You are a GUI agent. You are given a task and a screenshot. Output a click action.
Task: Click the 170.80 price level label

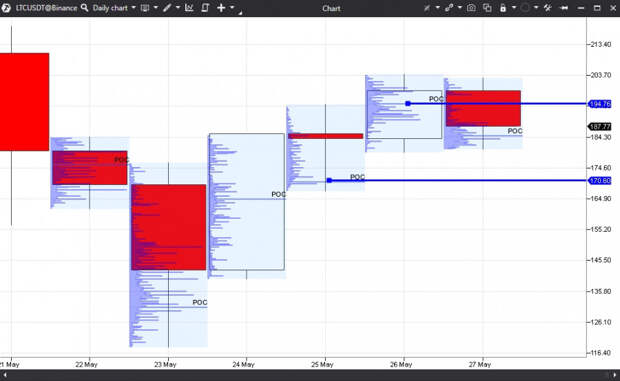click(x=600, y=181)
